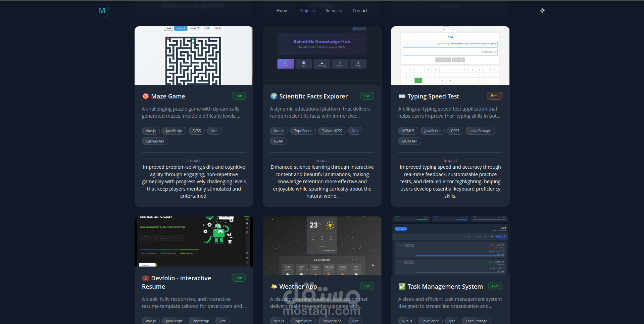This screenshot has width=644, height=324.
Task: Click the Scientific Facts Explorer title
Action: coord(313,96)
